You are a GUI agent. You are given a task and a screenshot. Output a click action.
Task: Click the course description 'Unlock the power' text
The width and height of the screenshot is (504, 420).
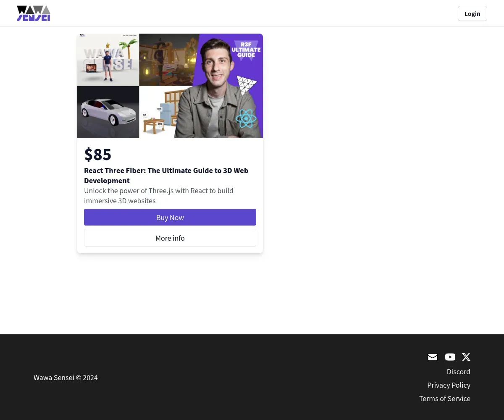pyautogui.click(x=159, y=196)
